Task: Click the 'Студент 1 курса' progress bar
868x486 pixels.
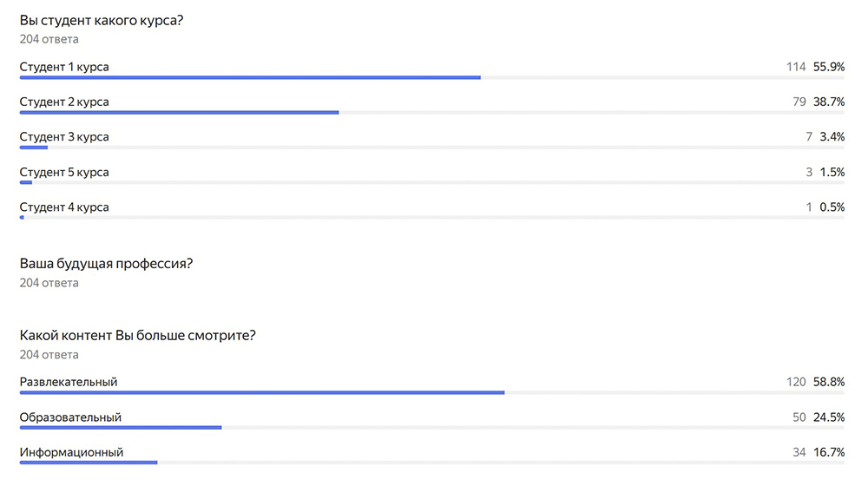Action: [250, 77]
